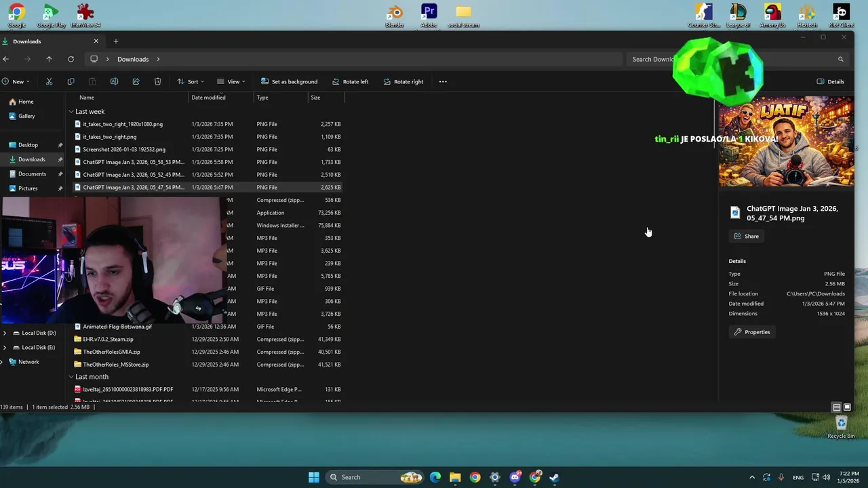868x488 pixels.
Task: Expand Local Disk (E:) in navigation pane
Action: point(5,347)
